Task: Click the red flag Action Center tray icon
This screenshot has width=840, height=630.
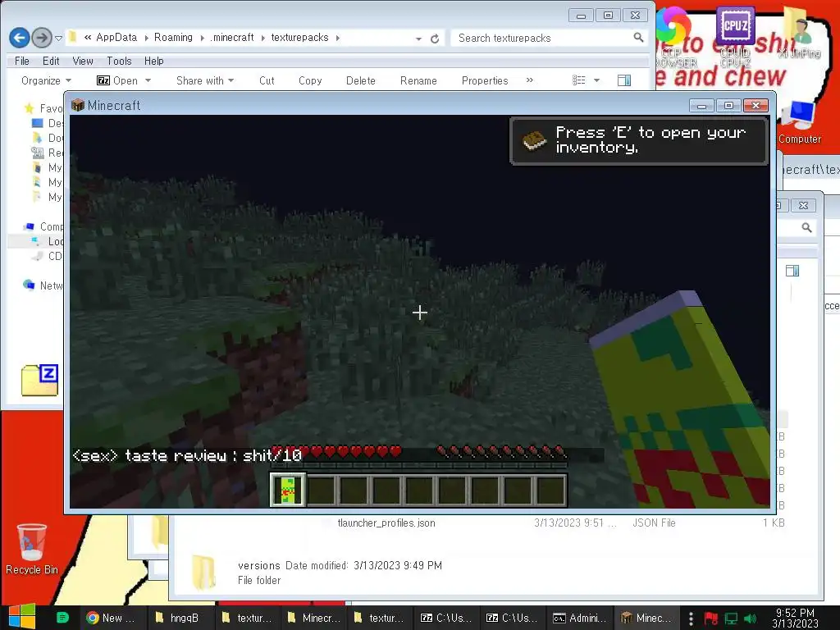Action: 711,619
